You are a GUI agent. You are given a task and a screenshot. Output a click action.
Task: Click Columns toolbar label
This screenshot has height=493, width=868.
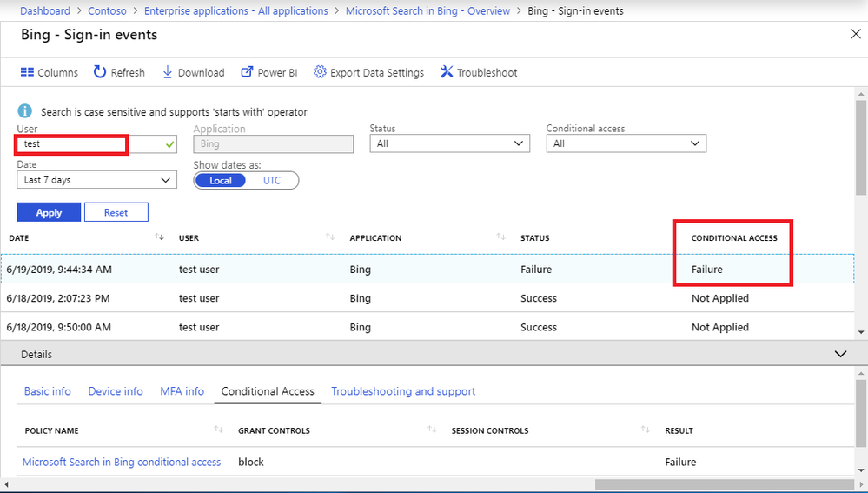pos(57,72)
